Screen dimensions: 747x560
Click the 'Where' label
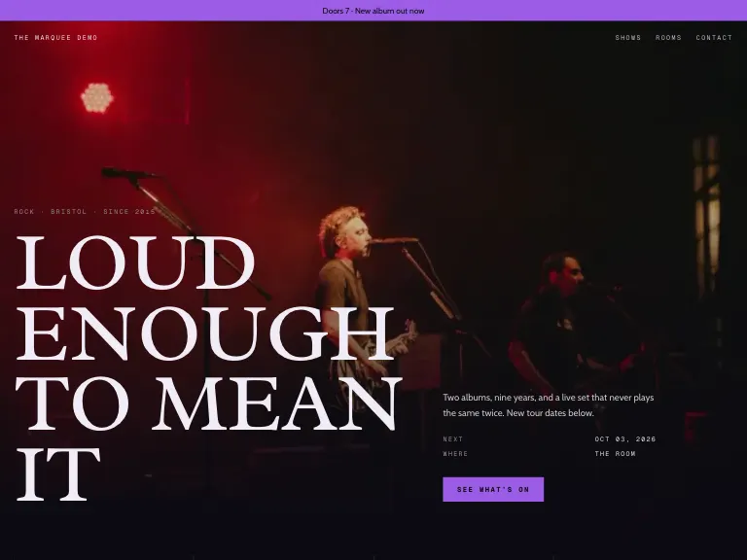tap(455, 454)
